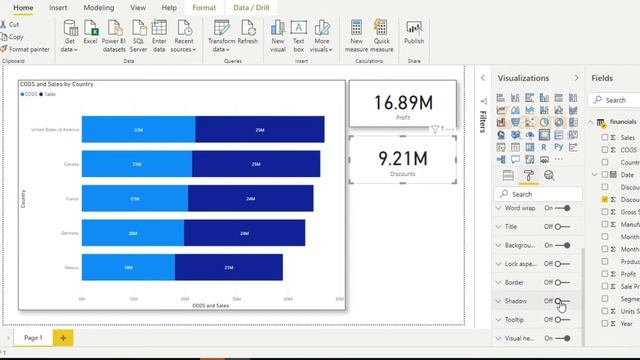Tick the Profit field checkbox
The image size is (640, 360).
coord(605,274)
